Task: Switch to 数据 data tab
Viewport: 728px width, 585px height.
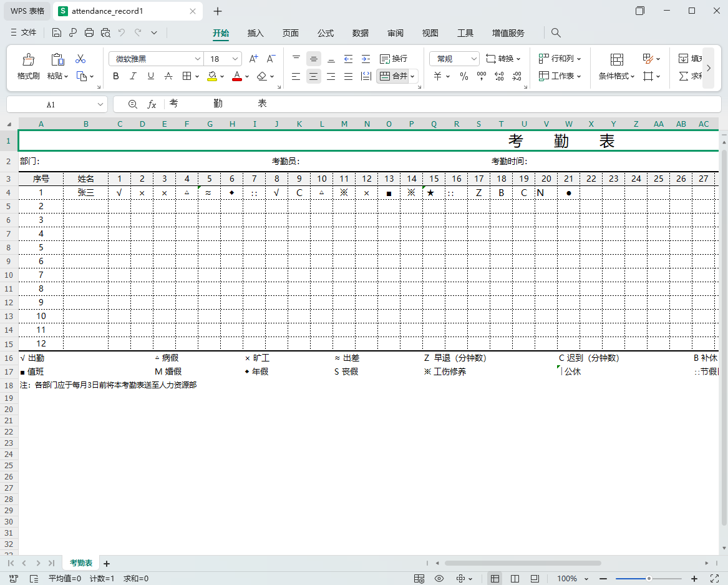Action: 361,33
